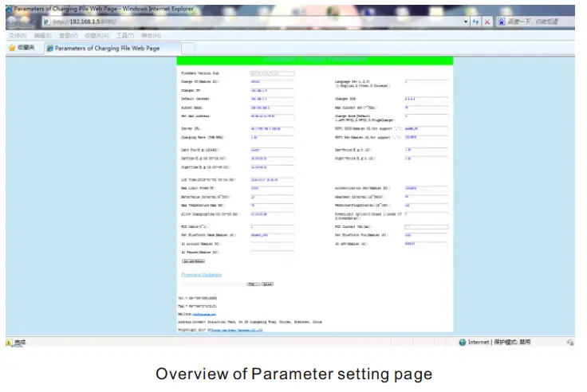Click the favorites star icon
The width and height of the screenshot is (587, 392).
[12, 48]
